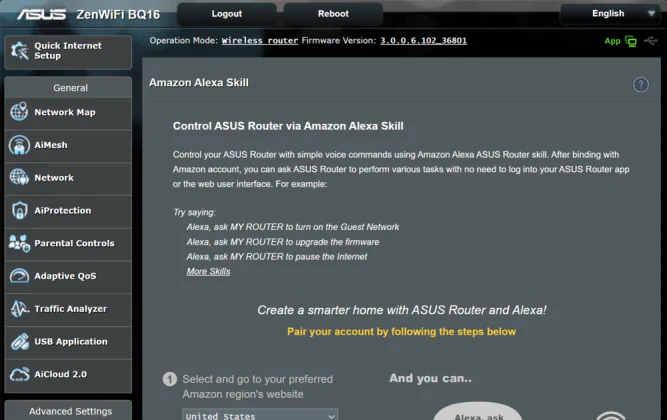This screenshot has width=667, height=420.
Task: Open Adaptive QoS menu label
Action: [65, 276]
